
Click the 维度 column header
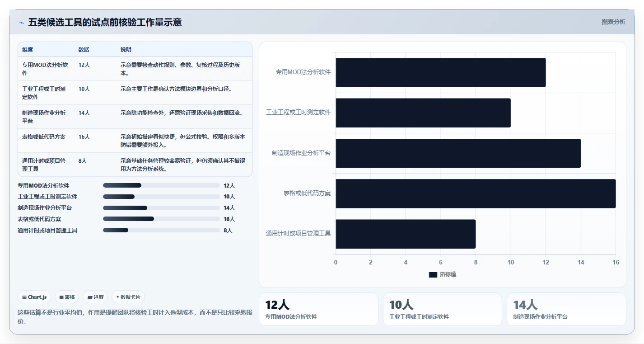pos(28,50)
